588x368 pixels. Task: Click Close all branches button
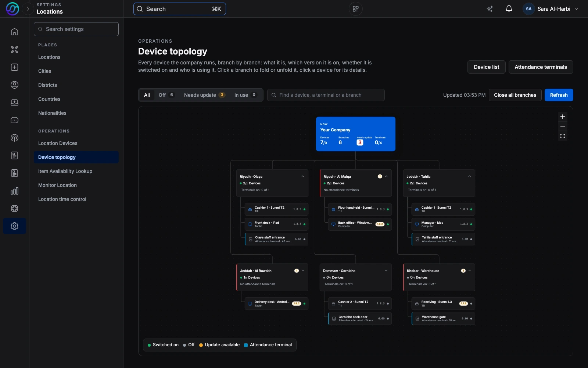515,95
